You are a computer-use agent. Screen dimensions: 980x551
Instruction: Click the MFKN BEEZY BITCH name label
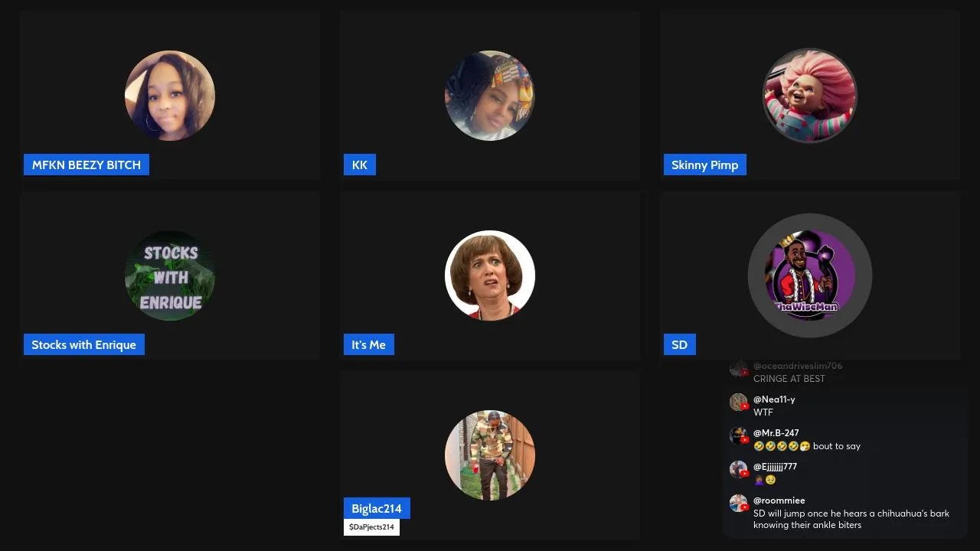point(87,165)
